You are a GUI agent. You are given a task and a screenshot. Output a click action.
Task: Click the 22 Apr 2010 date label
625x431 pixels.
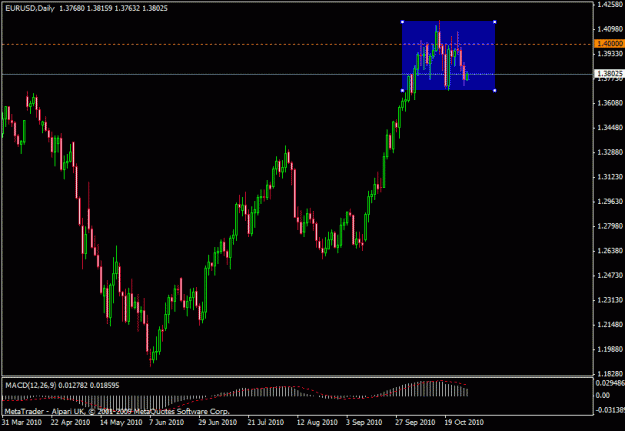(71, 422)
